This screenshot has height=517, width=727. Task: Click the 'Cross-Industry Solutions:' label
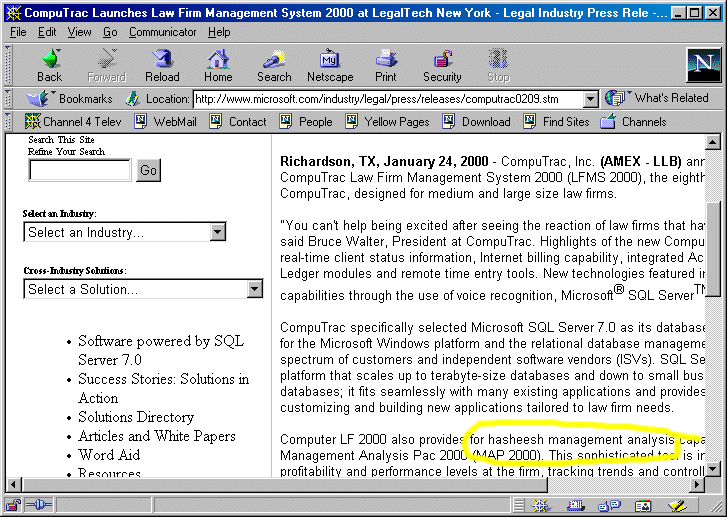(x=75, y=271)
